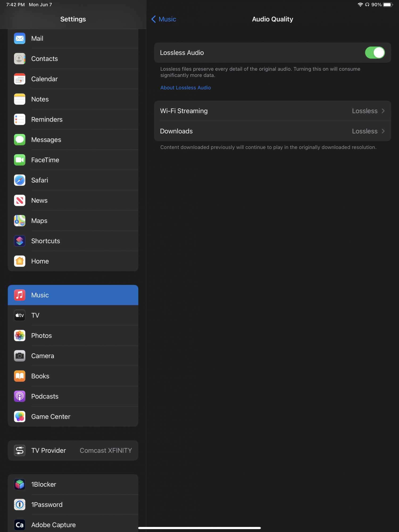Open Downloads quality options
The height and width of the screenshot is (532, 399).
pyautogui.click(x=273, y=131)
